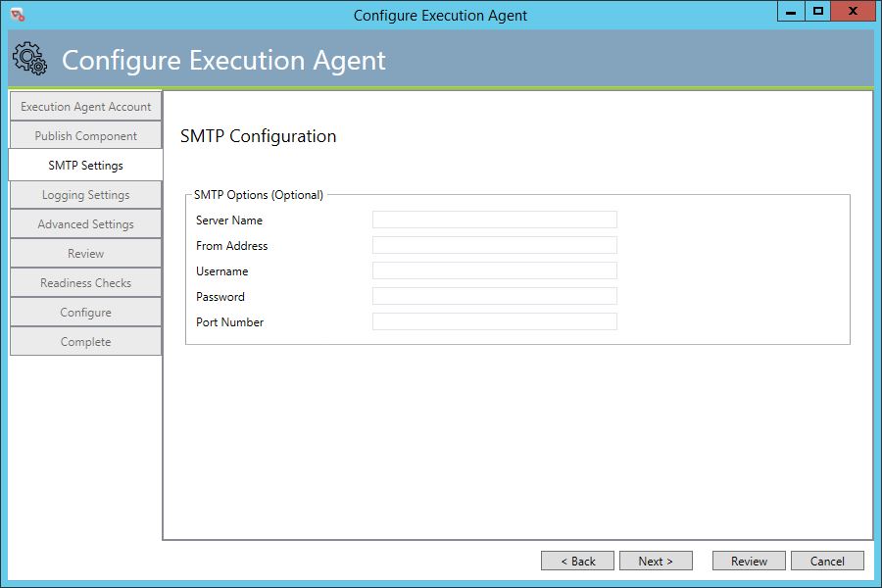Go to the Logging Settings step
The height and width of the screenshot is (588, 882).
85,195
